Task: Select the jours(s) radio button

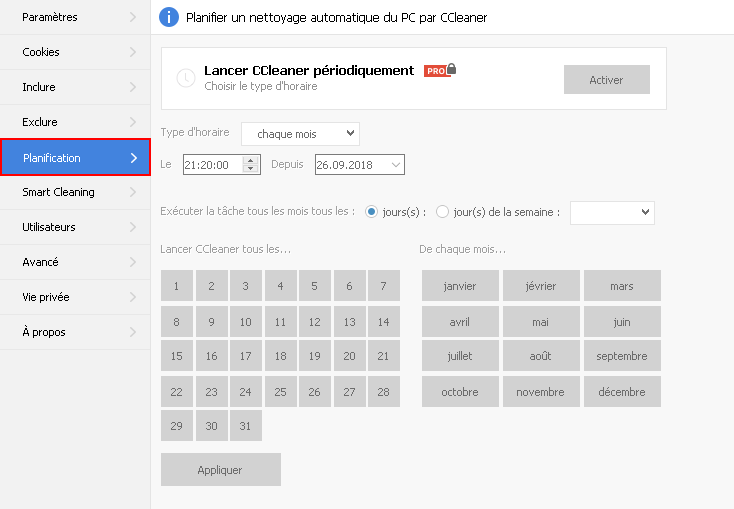Action: click(371, 212)
